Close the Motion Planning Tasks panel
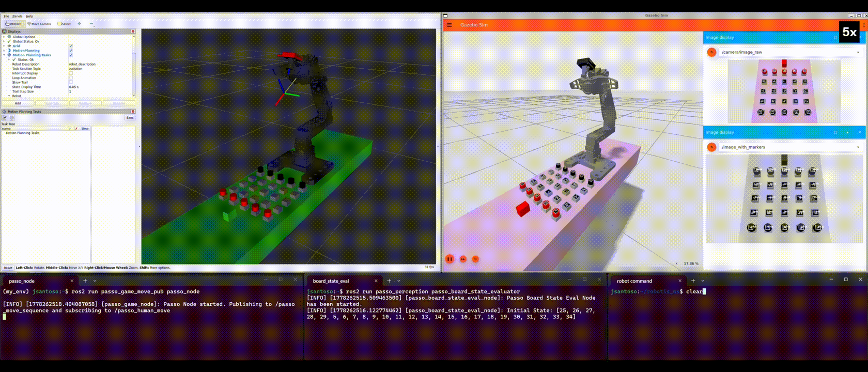Image resolution: width=868 pixels, height=372 pixels. [133, 112]
